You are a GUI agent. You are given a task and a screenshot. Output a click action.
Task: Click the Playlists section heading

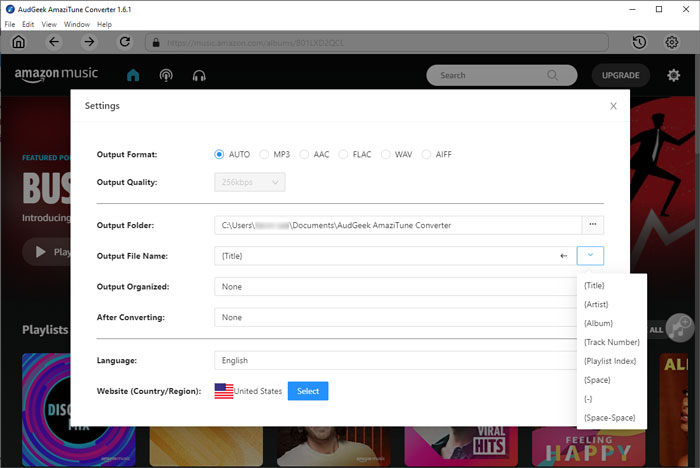click(45, 330)
